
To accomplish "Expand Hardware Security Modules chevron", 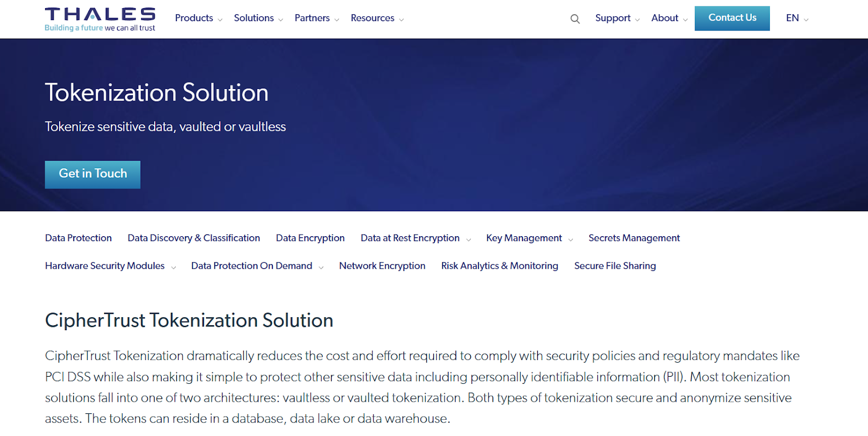I will pos(174,267).
